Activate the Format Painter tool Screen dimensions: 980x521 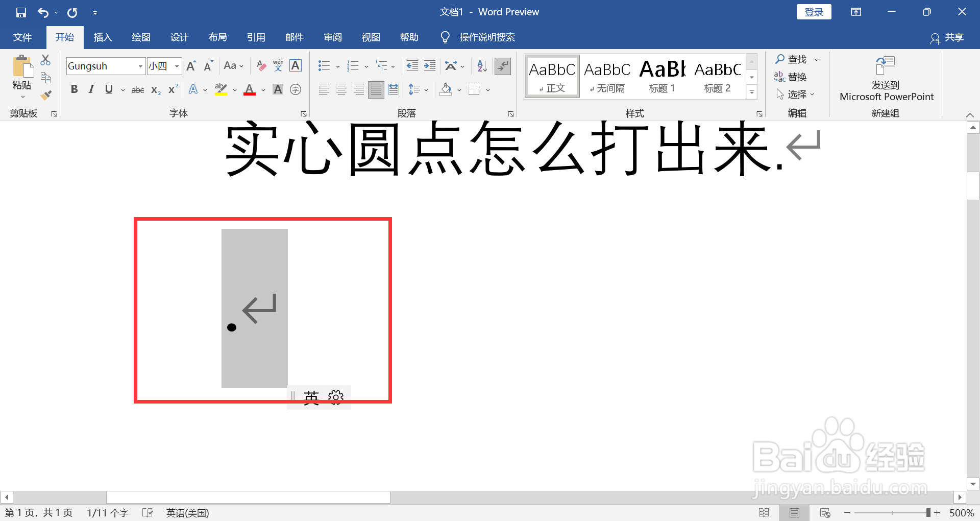click(45, 95)
